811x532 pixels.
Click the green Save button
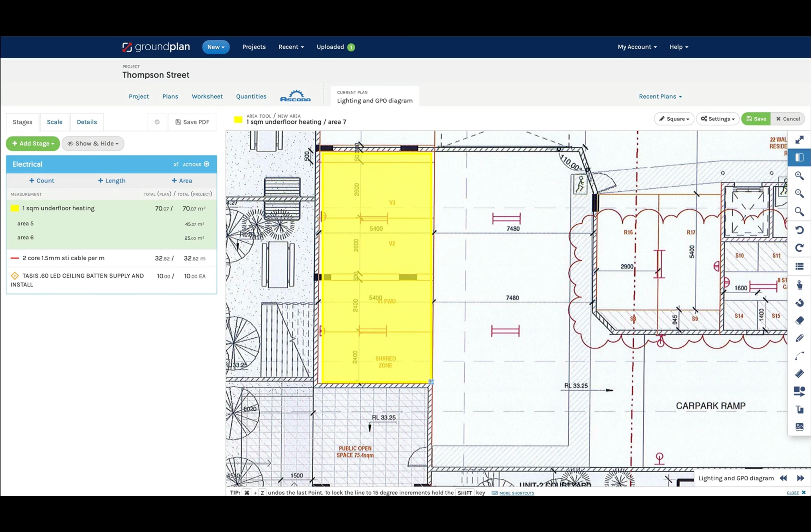click(756, 119)
